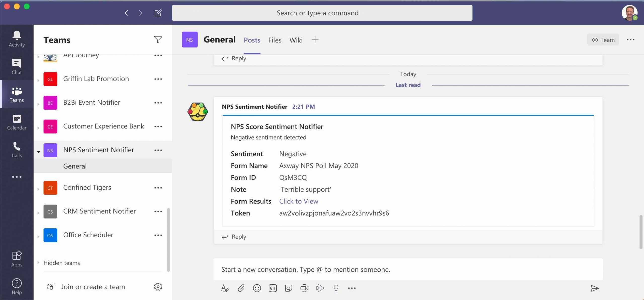Switch to the Files tab
This screenshot has width=644, height=300.
point(275,40)
